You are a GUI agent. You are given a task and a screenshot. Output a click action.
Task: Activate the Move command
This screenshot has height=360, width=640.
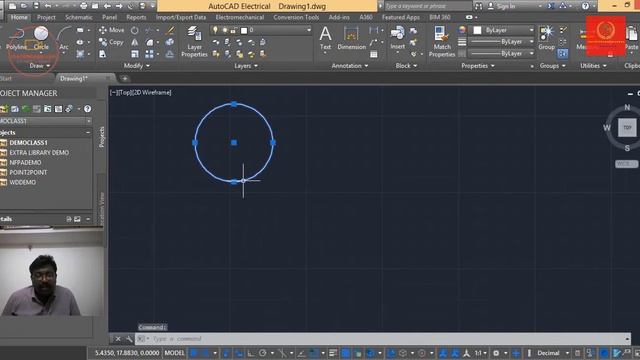pos(111,30)
